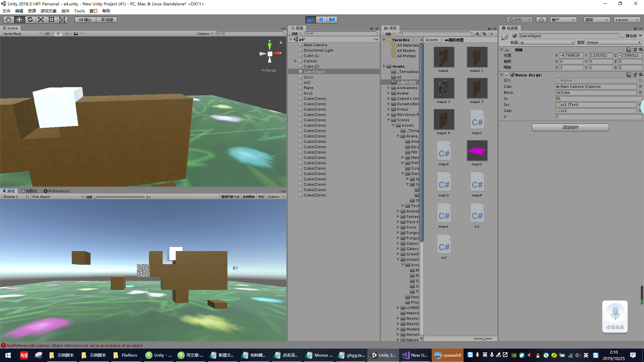Select the maps2 magenta material thumbnail

click(477, 151)
